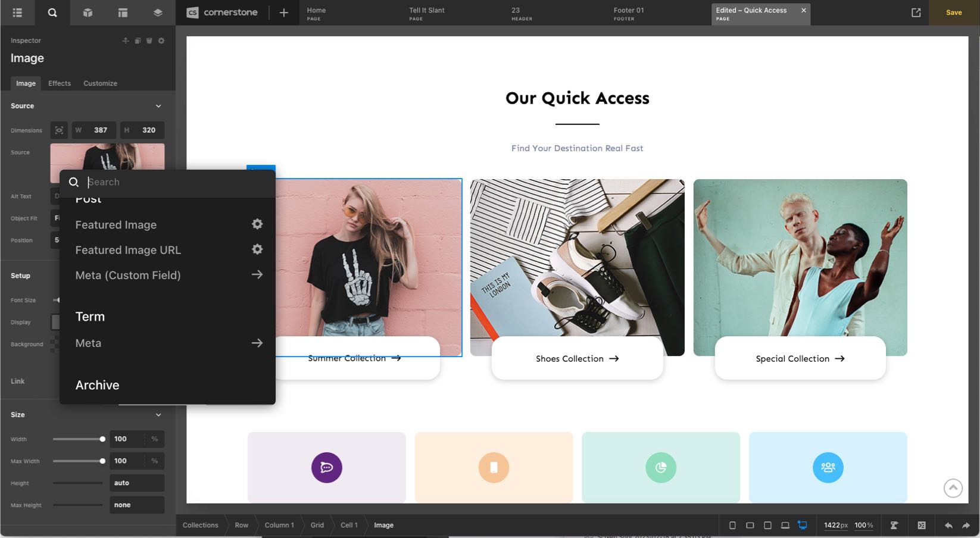The height and width of the screenshot is (538, 980).
Task: Click the Grid breadcrumb
Action: point(317,526)
